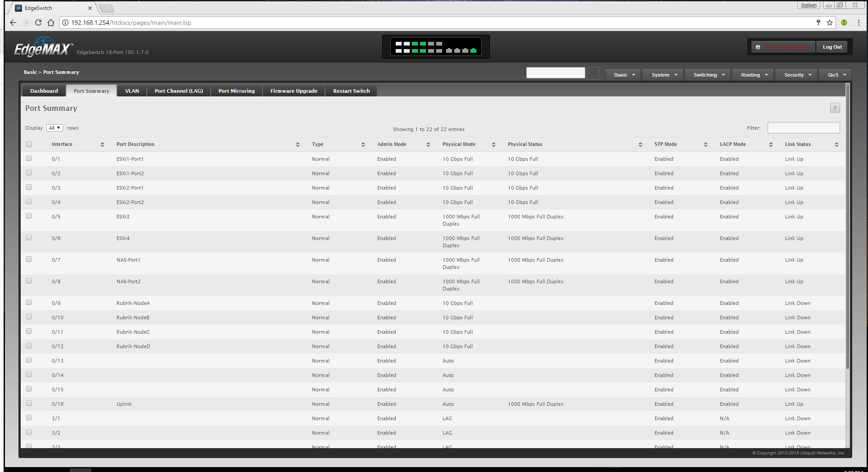This screenshot has height=472, width=868.
Task: Check the box for interface 0/1
Action: (x=29, y=159)
